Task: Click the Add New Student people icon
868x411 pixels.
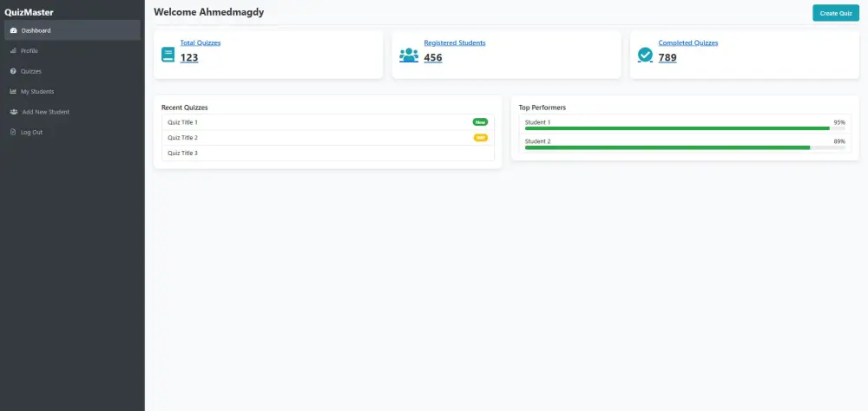Action: tap(14, 112)
